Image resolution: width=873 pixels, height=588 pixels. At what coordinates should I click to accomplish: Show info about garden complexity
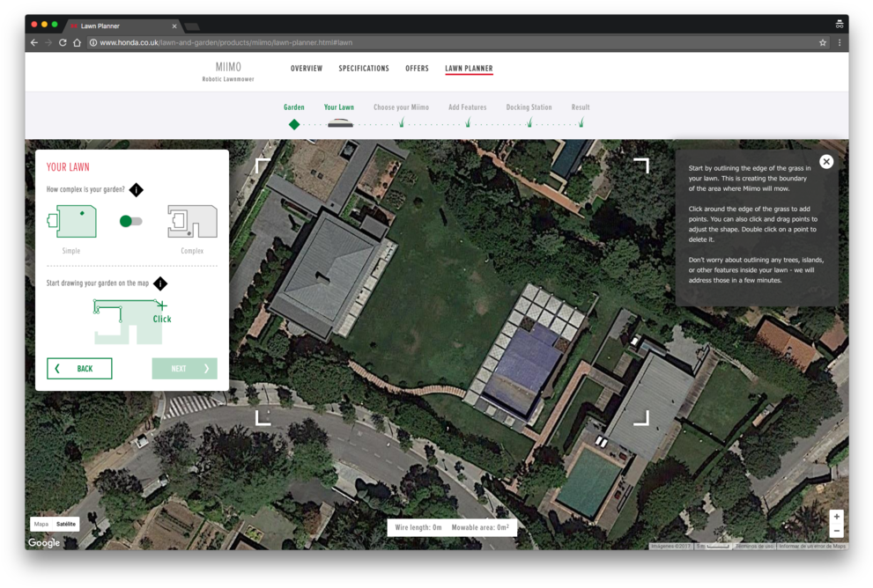pos(137,190)
